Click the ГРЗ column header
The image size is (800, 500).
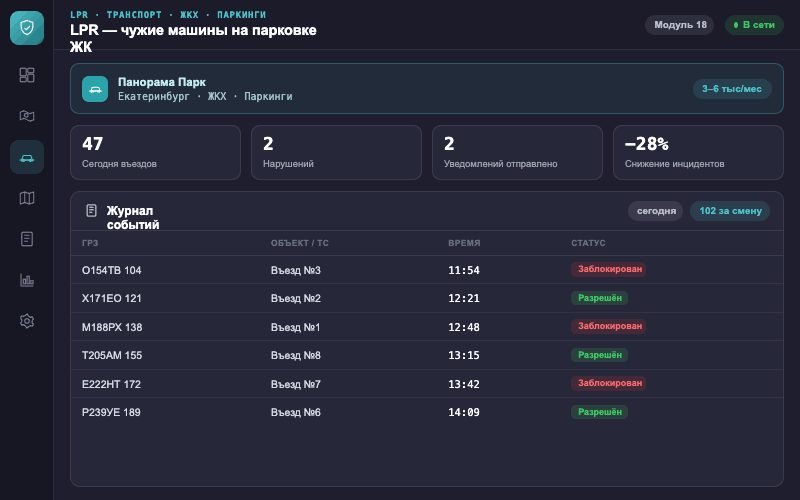pyautogui.click(x=90, y=243)
